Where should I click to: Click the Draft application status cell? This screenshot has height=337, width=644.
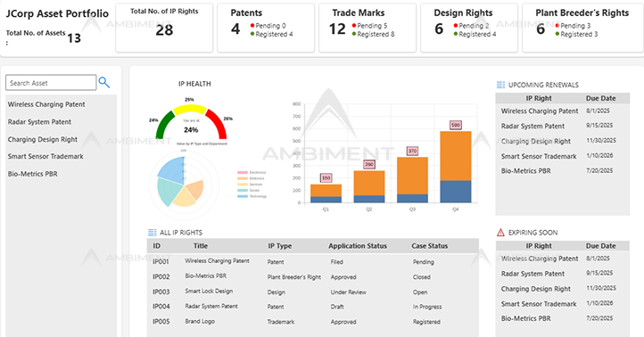click(337, 307)
